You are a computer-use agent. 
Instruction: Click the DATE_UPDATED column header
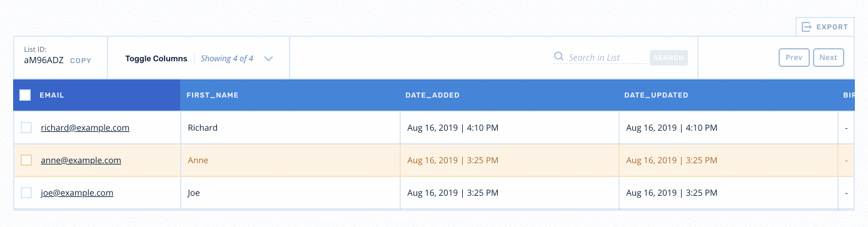pyautogui.click(x=656, y=95)
